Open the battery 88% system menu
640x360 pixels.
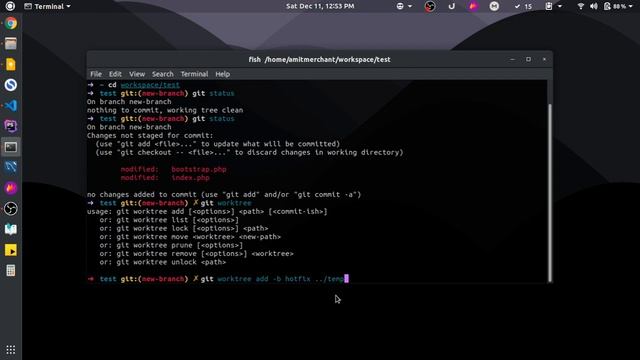(x=618, y=6)
